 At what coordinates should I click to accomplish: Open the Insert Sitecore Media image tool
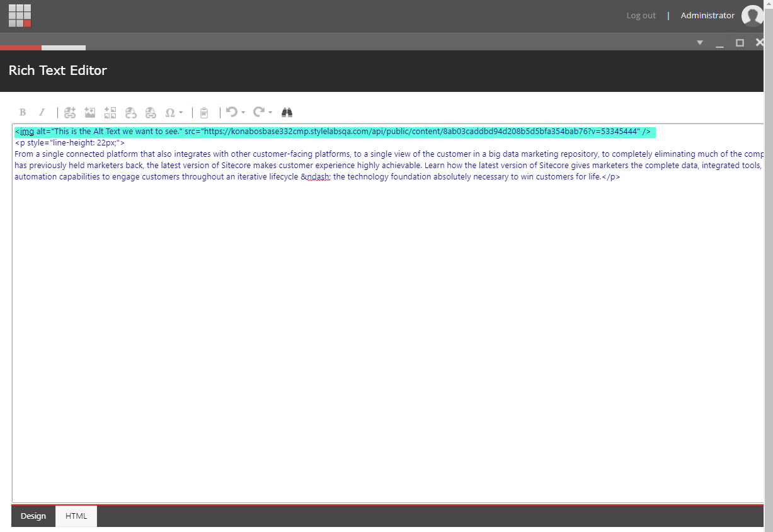[x=90, y=113]
